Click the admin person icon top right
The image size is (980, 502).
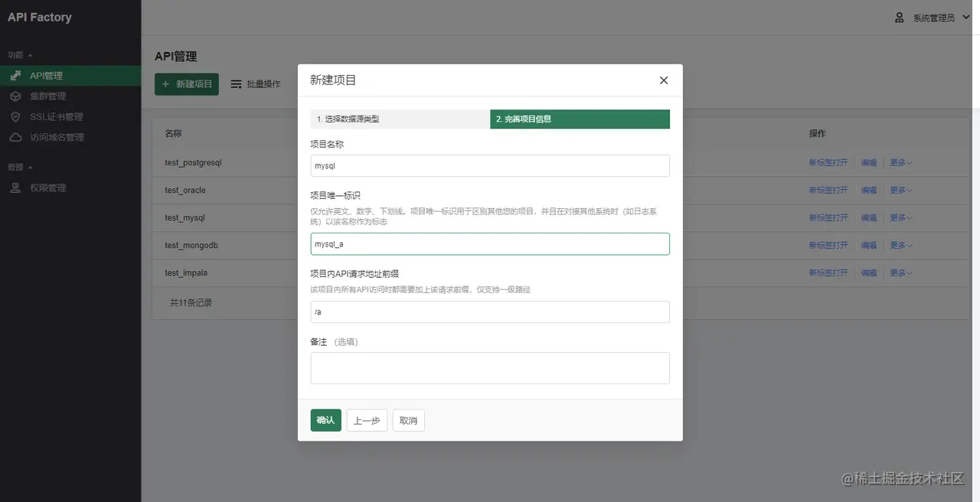(899, 16)
